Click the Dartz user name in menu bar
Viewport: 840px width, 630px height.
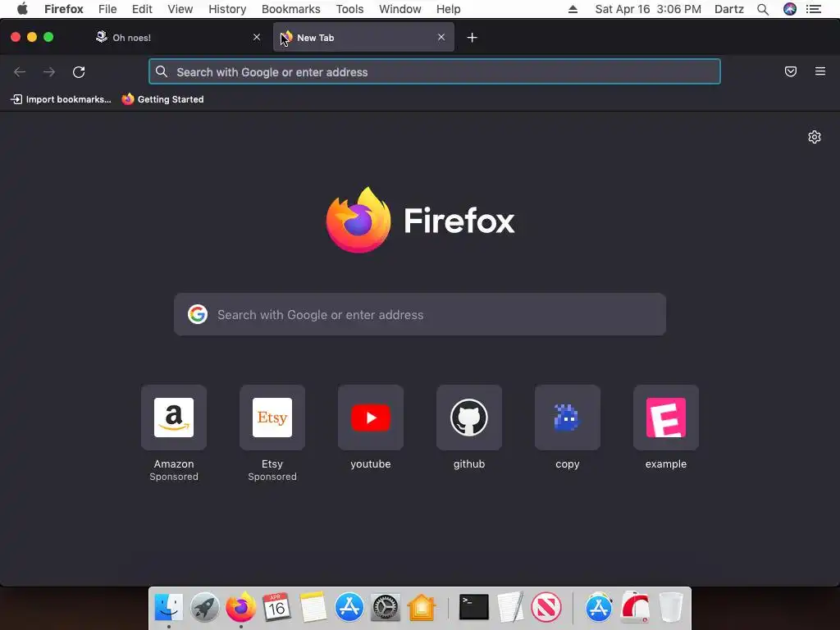pos(729,9)
